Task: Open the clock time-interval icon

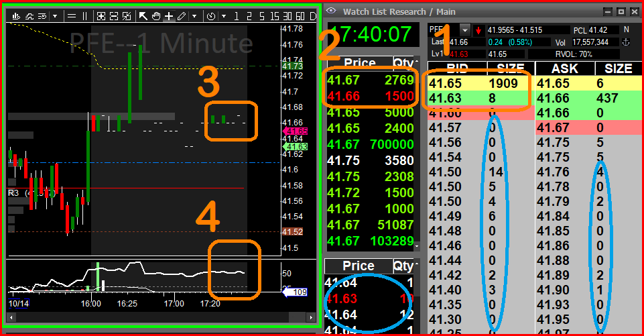Action: [x=211, y=16]
